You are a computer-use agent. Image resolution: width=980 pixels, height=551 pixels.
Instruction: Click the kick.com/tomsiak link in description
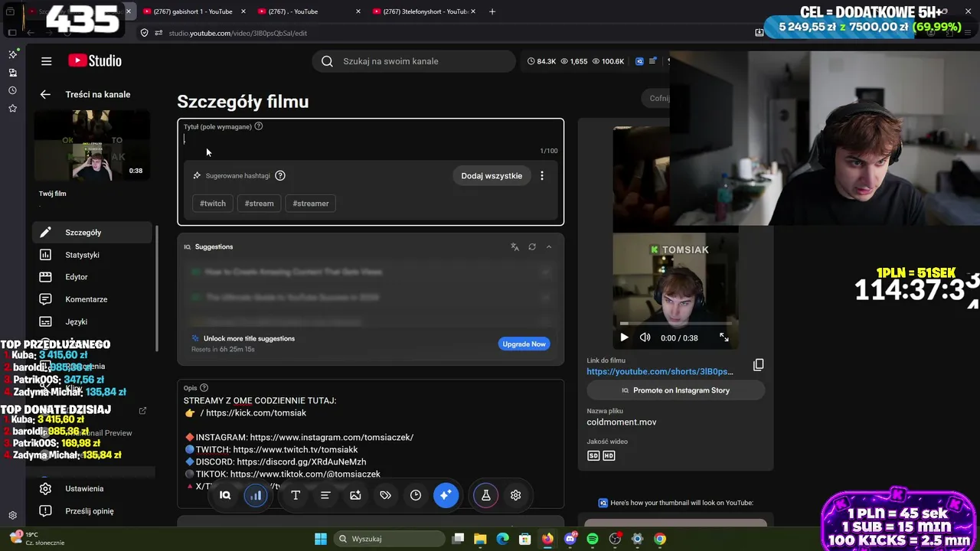(256, 413)
